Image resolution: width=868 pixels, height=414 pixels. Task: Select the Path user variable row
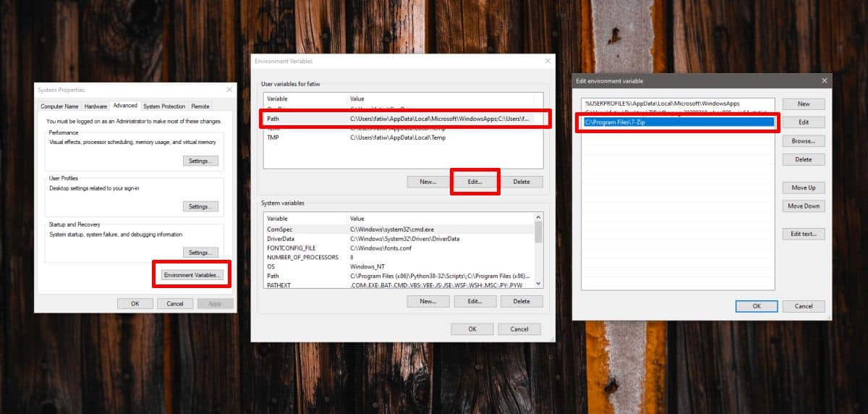click(x=403, y=118)
